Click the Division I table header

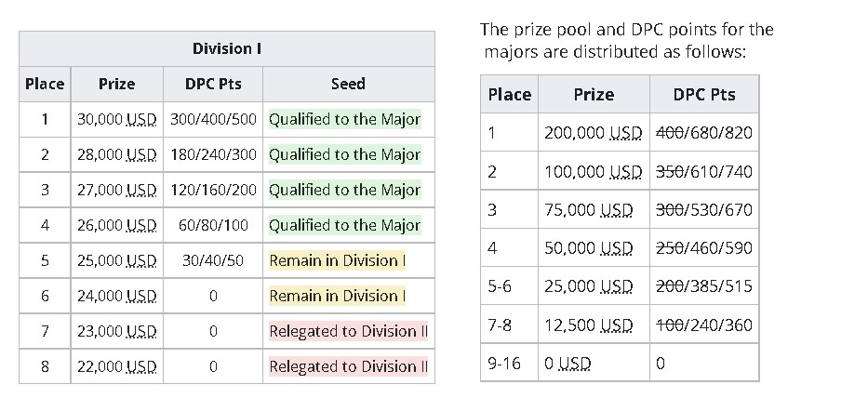click(227, 48)
